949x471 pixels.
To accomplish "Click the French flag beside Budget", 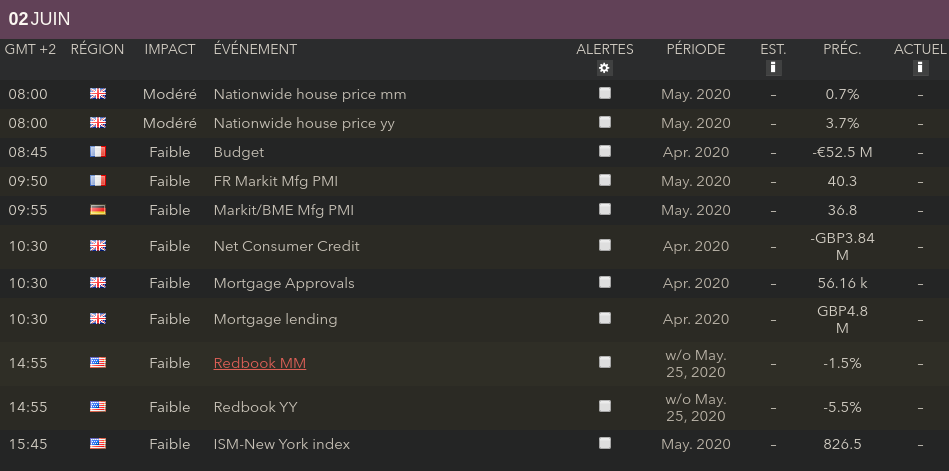I will click(x=97, y=152).
